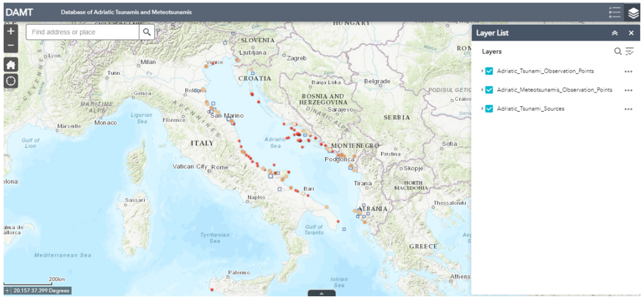Viewport: 644px width, 302px height.
Task: Open the Legend widget in header
Action: tap(615, 12)
